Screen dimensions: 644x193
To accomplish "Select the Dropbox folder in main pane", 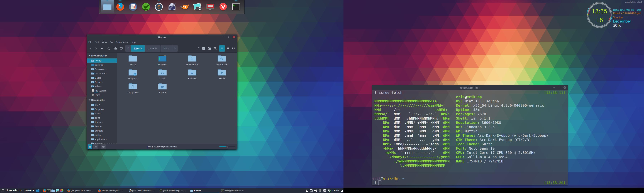I will 133,74.
